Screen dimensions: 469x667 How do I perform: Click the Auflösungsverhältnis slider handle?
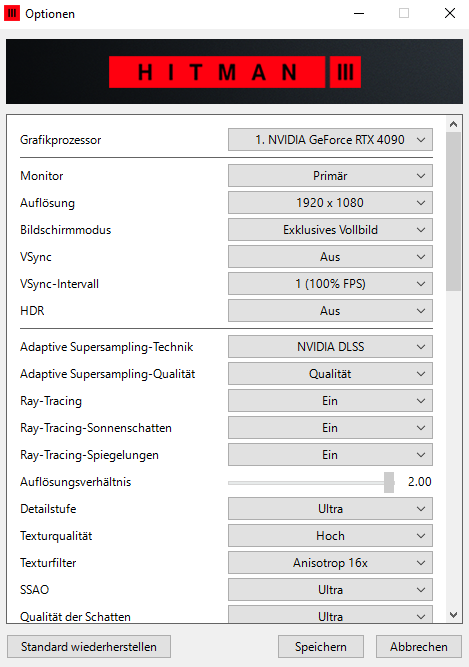(389, 482)
